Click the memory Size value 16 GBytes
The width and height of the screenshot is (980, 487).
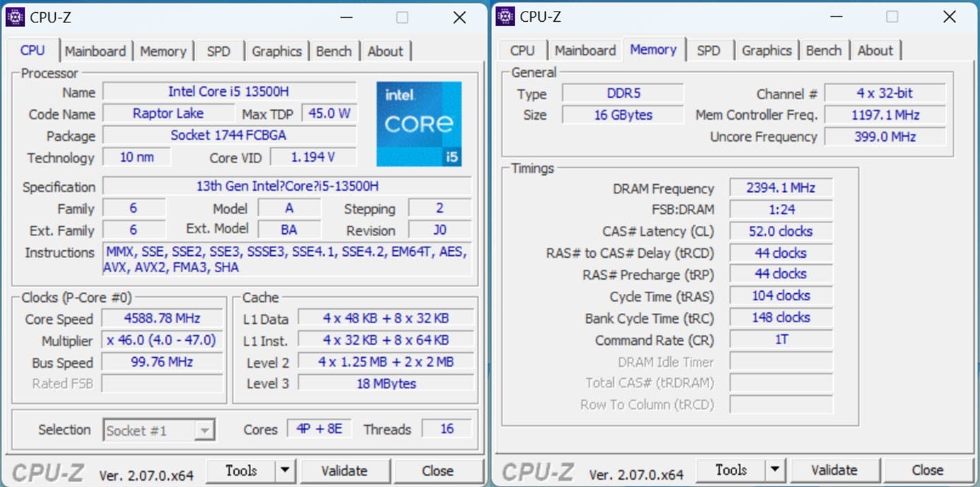click(623, 115)
